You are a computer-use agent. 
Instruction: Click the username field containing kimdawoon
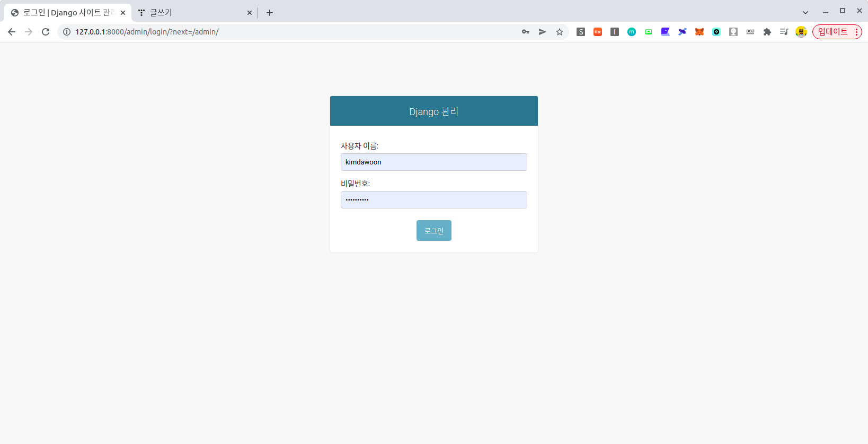(434, 162)
